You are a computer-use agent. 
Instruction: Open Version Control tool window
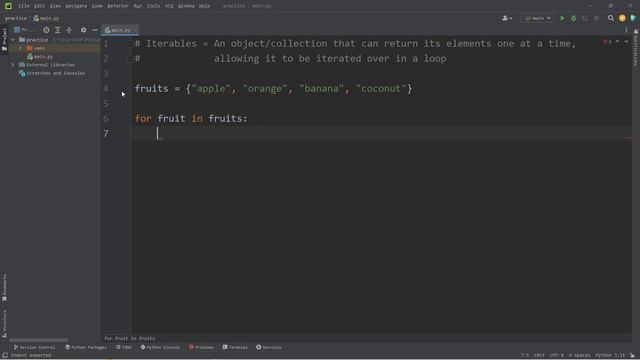click(x=34, y=347)
